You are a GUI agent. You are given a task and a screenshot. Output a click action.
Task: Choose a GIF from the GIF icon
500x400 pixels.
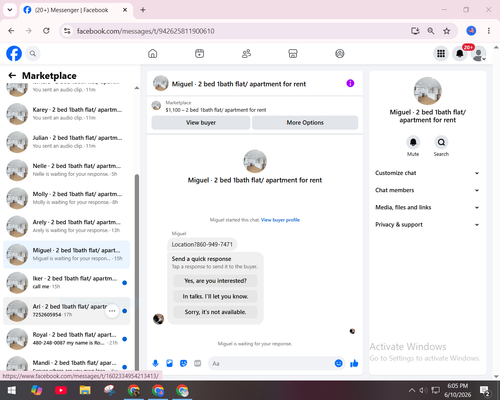tap(198, 363)
